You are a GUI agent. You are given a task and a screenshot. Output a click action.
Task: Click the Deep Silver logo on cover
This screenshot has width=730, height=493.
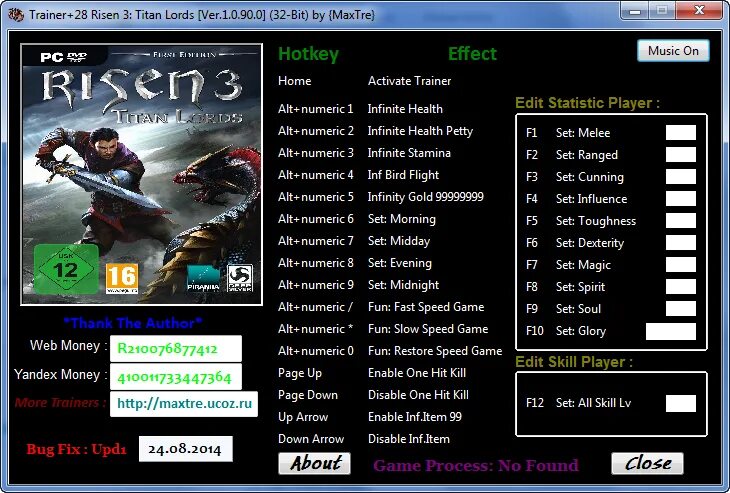(x=240, y=278)
